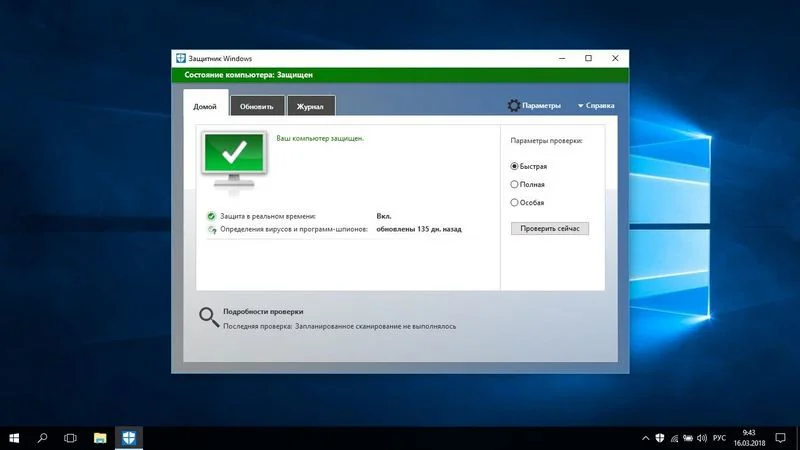Open the Windows Start menu
Viewport: 800px width, 450px height.
coord(14,438)
